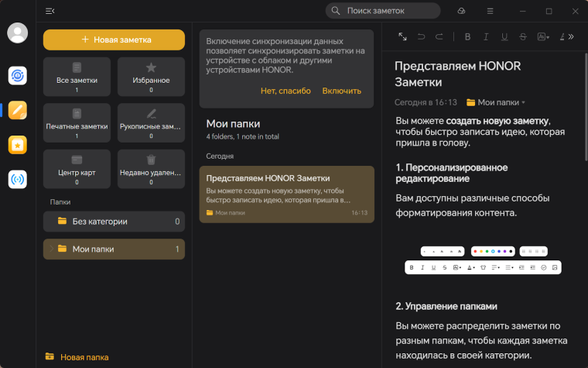Image resolution: width=588 pixels, height=368 pixels.
Task: Decline sync with Нет, спасибо
Action: coord(285,91)
